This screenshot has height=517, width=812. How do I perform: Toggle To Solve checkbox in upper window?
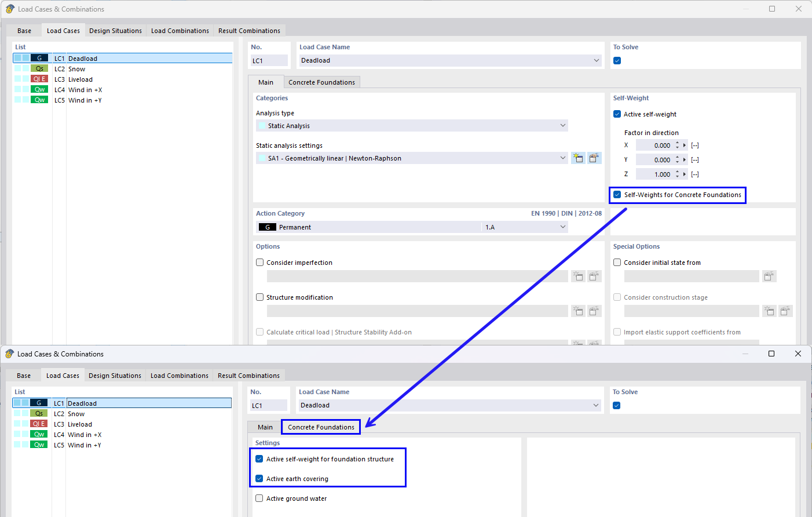pos(617,61)
